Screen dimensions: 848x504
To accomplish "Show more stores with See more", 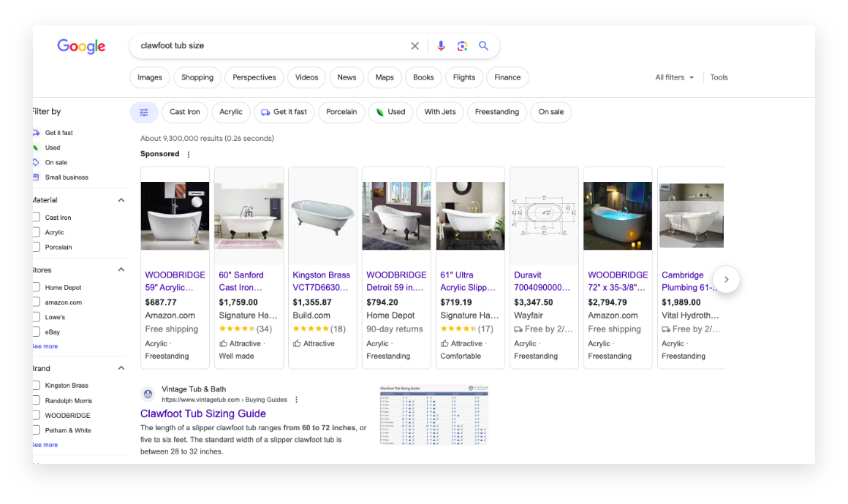I will 45,346.
